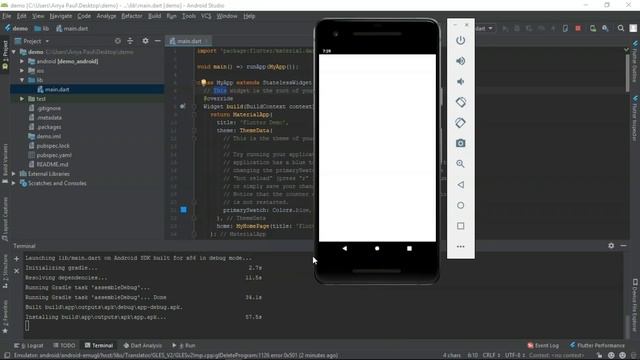Click the scroll-from-source target icon in Project panel
Screen dimensions: 640x360
(118, 41)
